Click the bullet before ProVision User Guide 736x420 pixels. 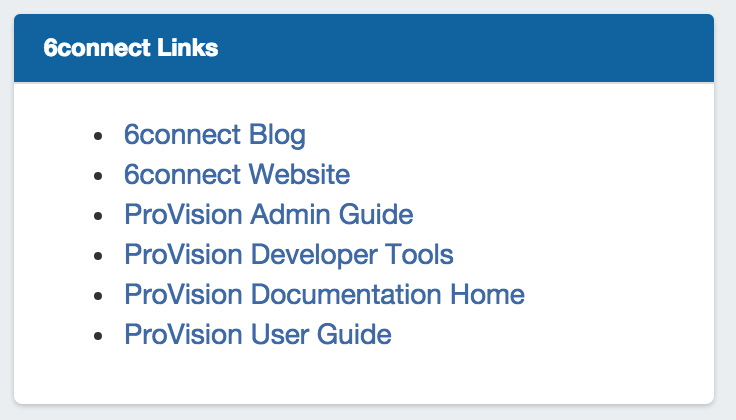pyautogui.click(x=97, y=336)
